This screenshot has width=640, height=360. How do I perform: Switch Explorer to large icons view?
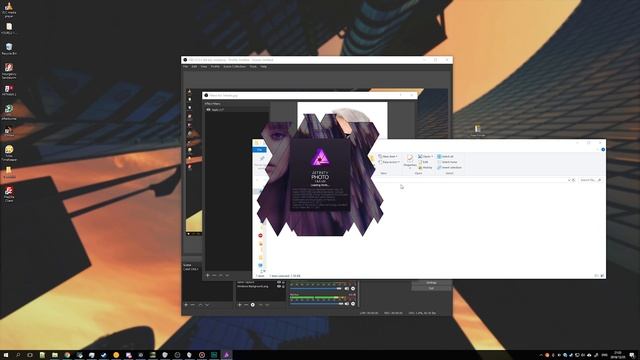tap(602, 276)
